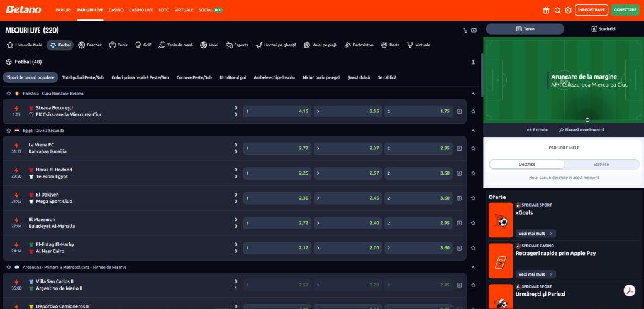This screenshot has height=309, width=644.
Task: Collapse România Cupa României Betano section
Action: point(473,94)
